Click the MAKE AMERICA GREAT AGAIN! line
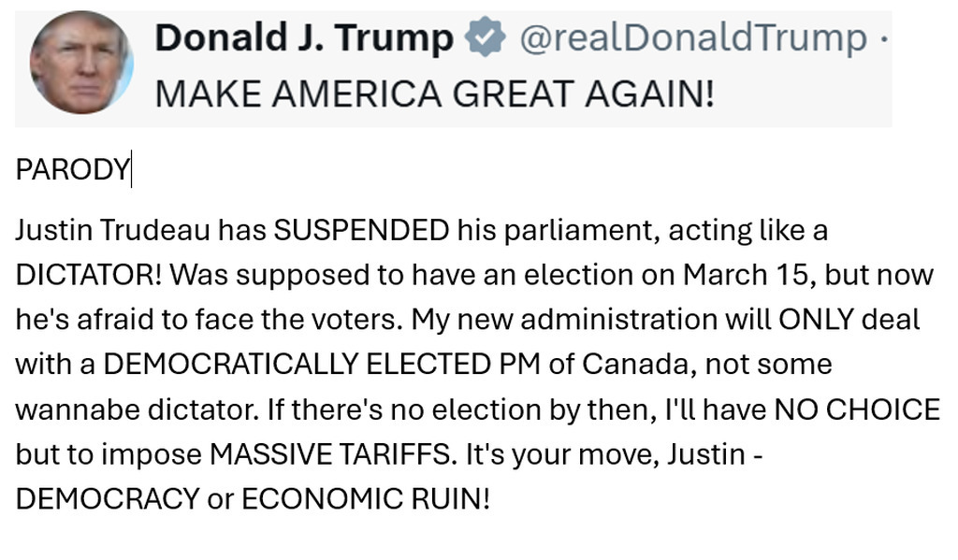This screenshot has height=560, width=958. tap(434, 93)
